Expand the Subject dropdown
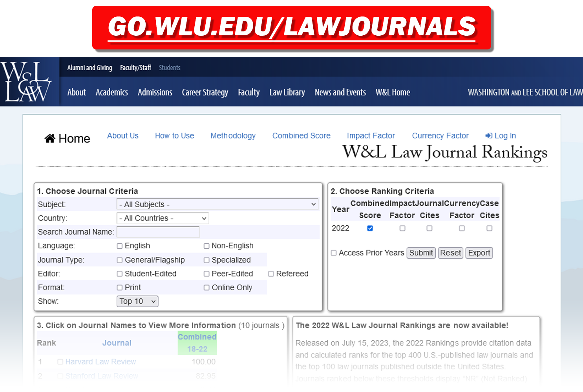 [x=217, y=204]
